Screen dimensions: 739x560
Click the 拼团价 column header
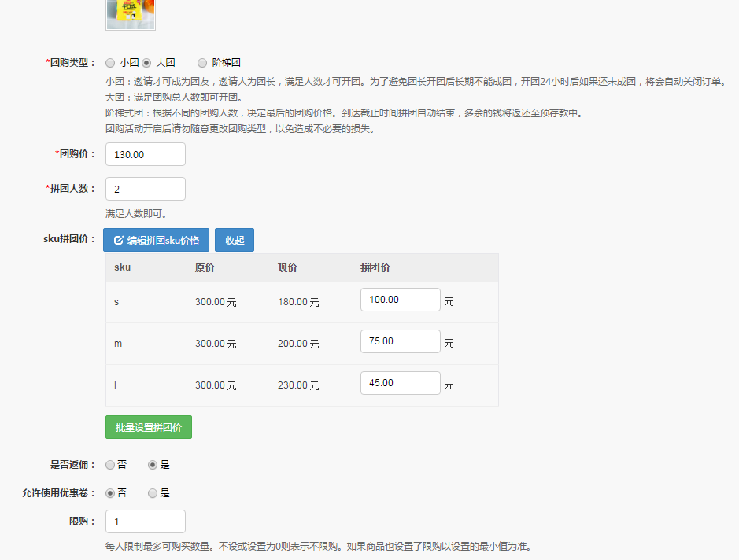tap(375, 267)
